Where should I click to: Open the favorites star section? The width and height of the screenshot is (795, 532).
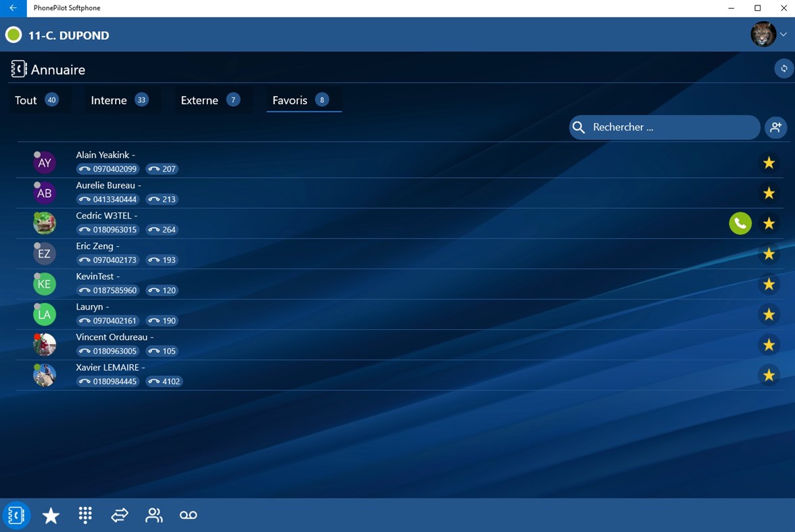click(x=51, y=515)
